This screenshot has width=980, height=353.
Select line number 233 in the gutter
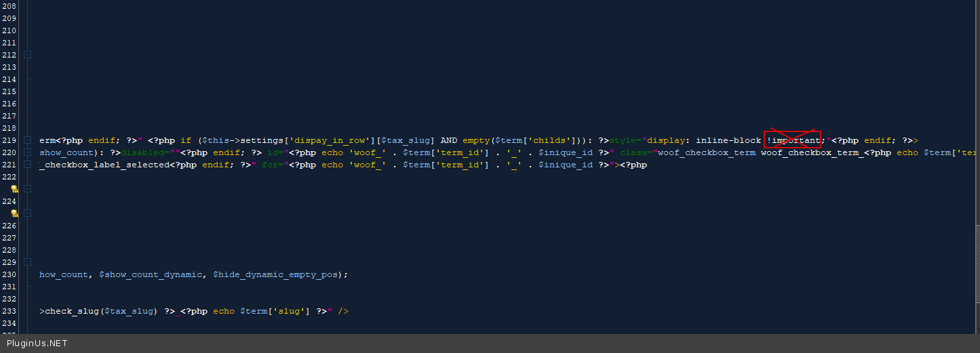click(9, 311)
